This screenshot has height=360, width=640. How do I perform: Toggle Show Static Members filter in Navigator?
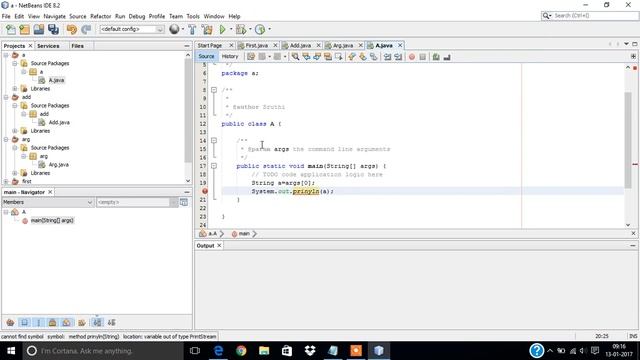pyautogui.click(x=38, y=323)
